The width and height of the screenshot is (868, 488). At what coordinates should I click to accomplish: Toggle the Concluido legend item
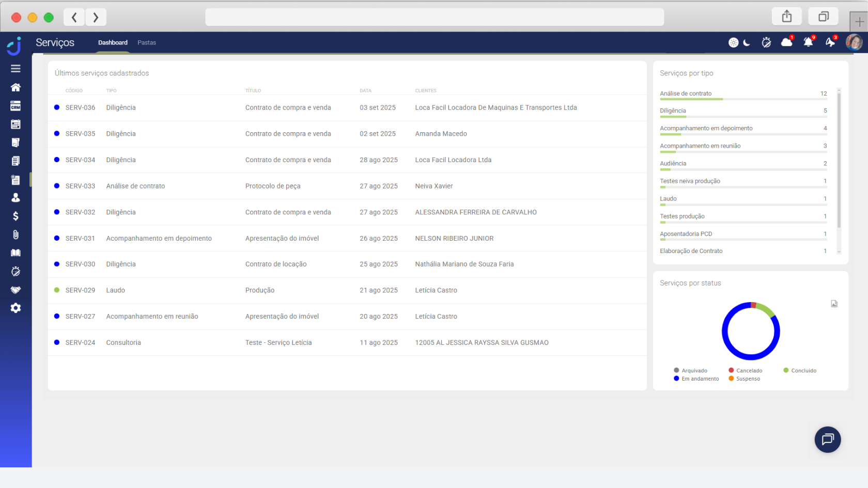(x=800, y=370)
